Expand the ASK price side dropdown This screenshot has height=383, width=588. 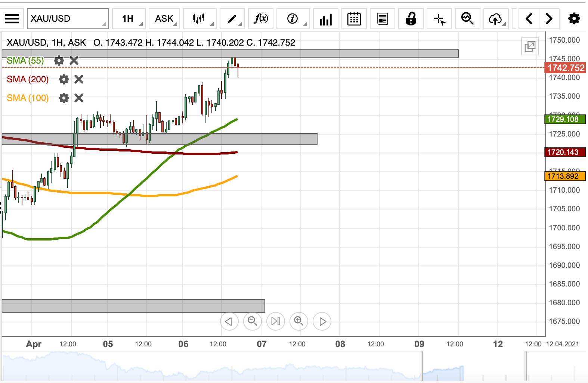coord(165,19)
